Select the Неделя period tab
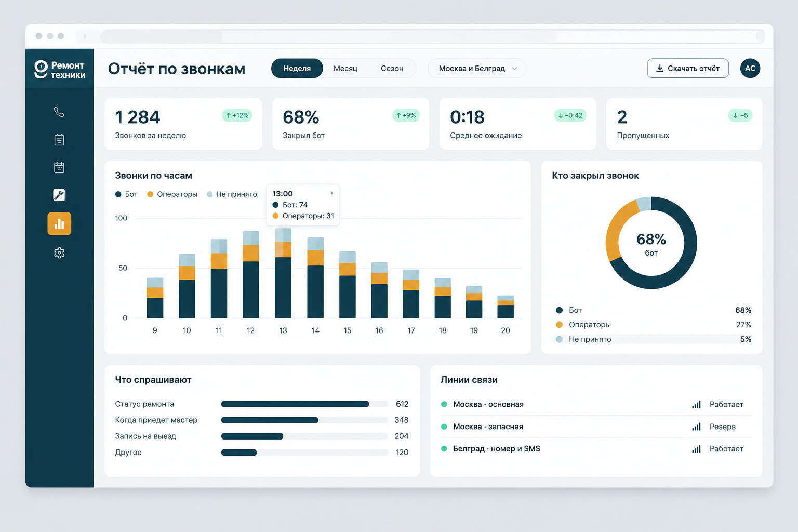Image resolution: width=798 pixels, height=532 pixels. (x=297, y=69)
